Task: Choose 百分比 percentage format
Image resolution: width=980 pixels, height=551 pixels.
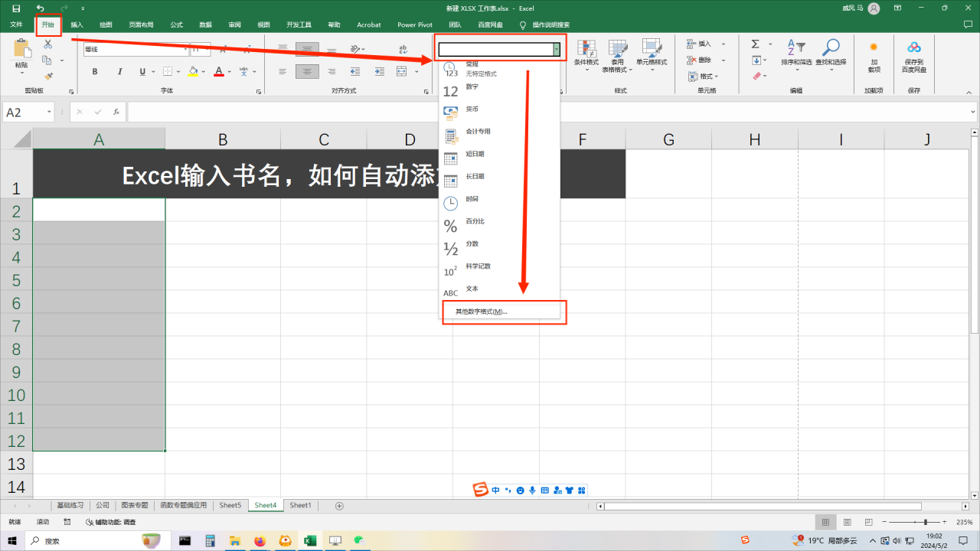Action: click(x=499, y=225)
